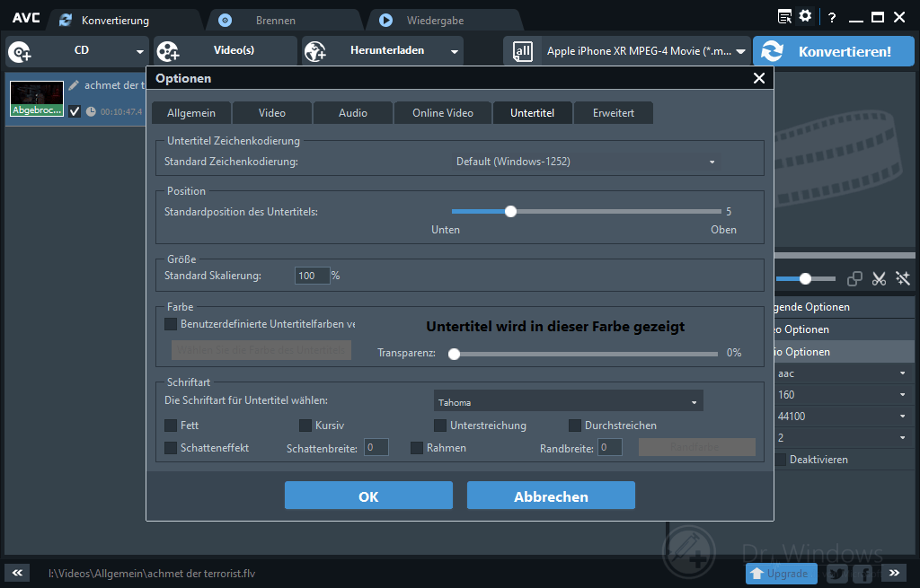Click the Add CD disc icon

(20, 52)
